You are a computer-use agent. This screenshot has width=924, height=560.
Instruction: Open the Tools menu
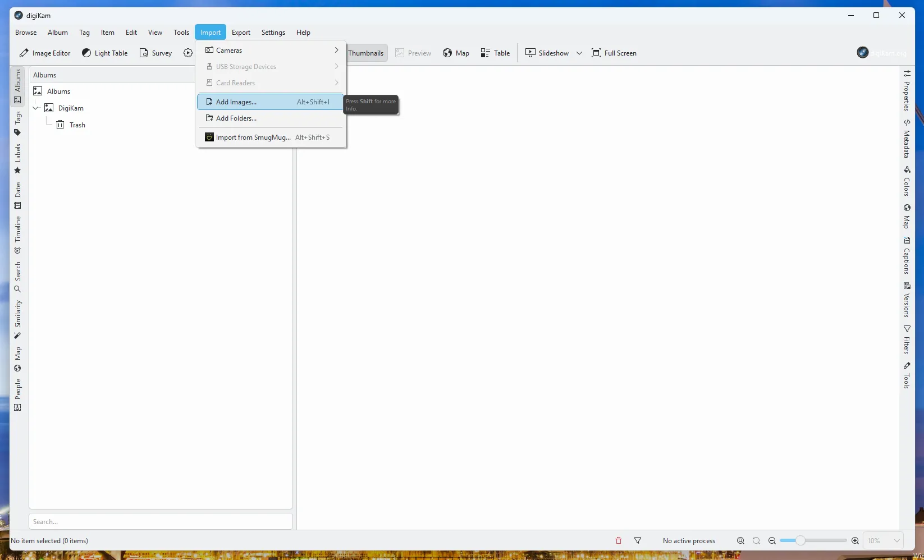pos(181,33)
